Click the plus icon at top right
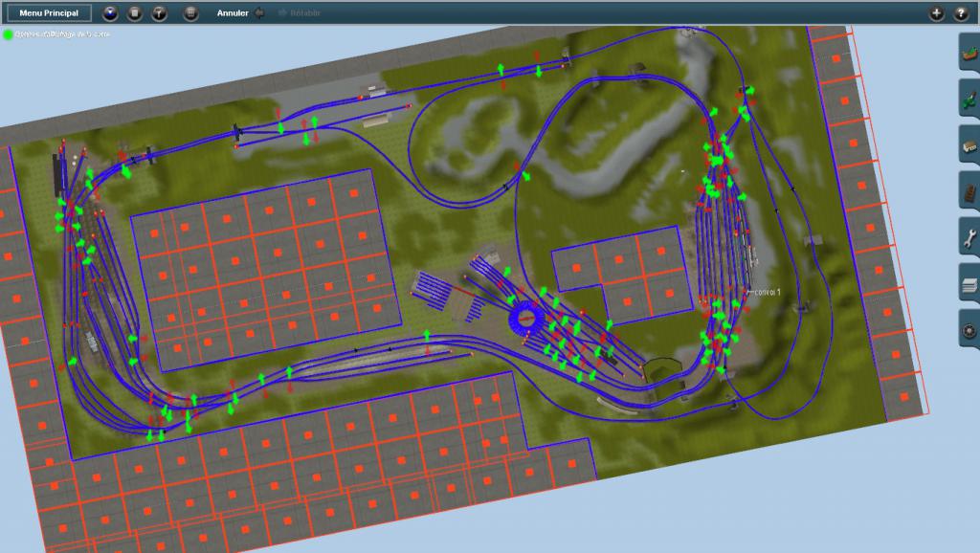980x553 pixels. (936, 13)
